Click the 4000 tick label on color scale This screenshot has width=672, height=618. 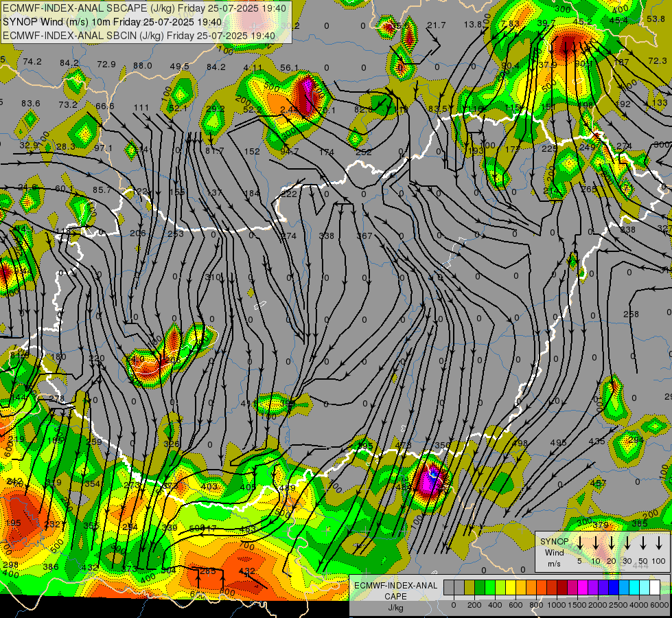pyautogui.click(x=639, y=605)
